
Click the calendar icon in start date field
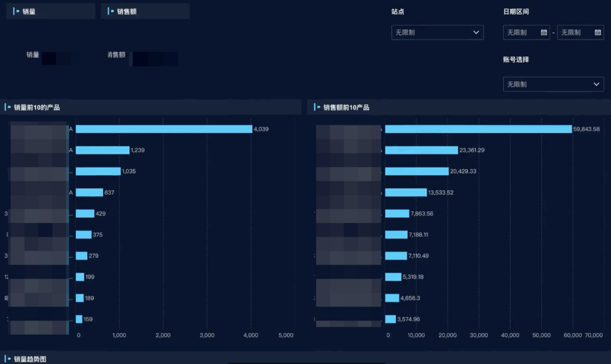[x=544, y=33]
